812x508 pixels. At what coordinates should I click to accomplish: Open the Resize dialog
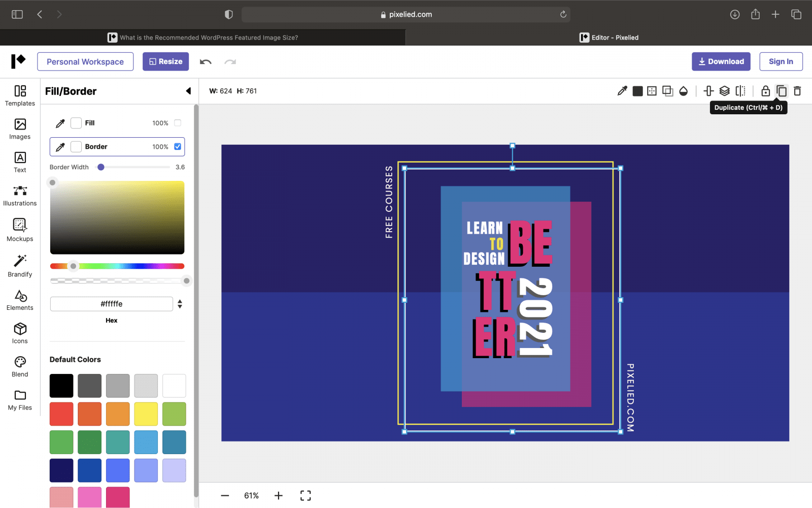point(165,61)
